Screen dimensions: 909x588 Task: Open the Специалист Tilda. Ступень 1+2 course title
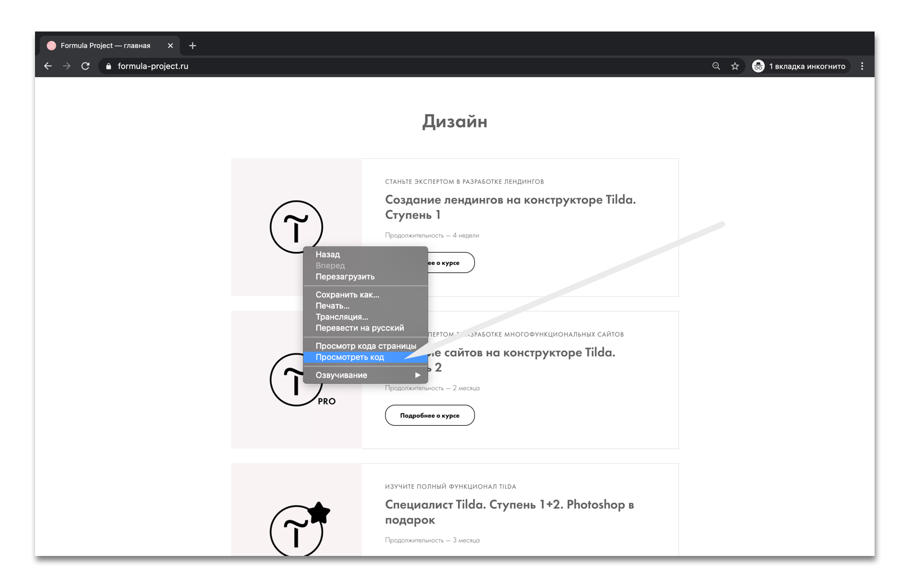pos(509,512)
